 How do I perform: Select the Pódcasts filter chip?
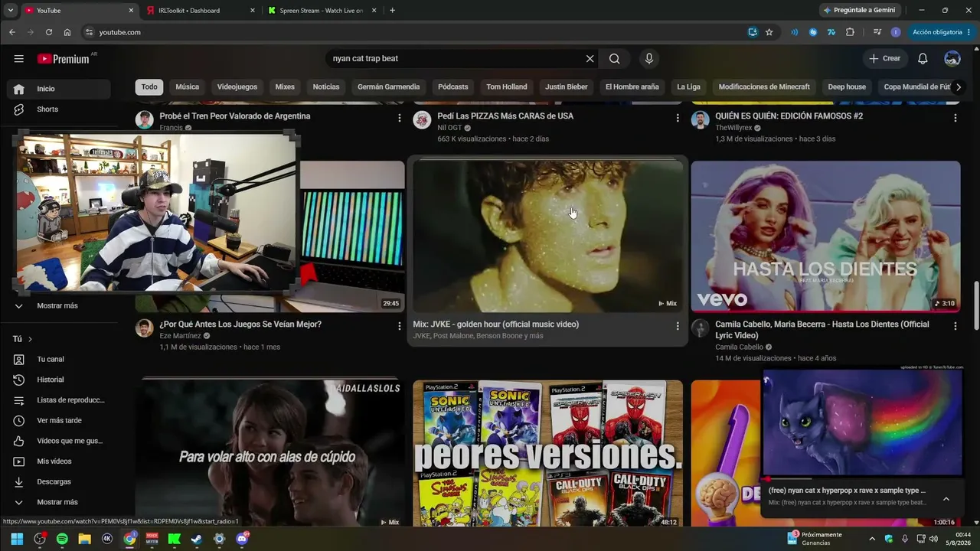[453, 87]
